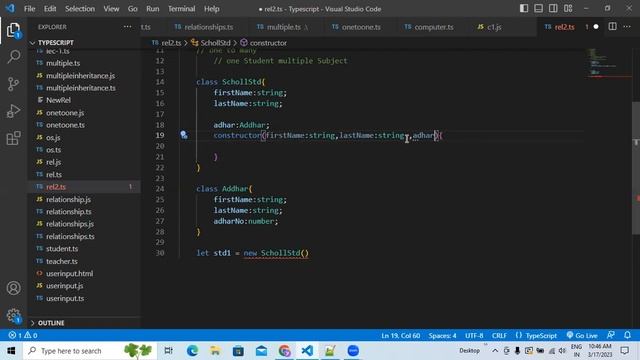This screenshot has height=360, width=640.
Task: Open editor More Actions ellipsis
Action: 627,27
